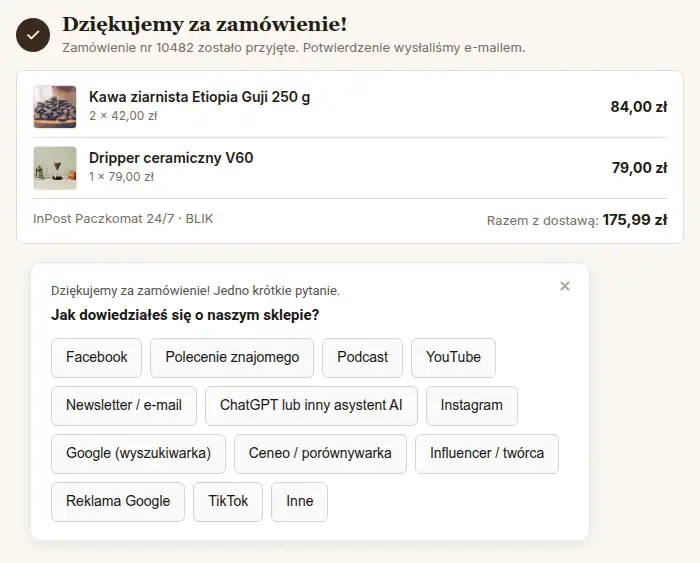Click the Jedno krótkie pytanie intro line
The height and width of the screenshot is (563, 700).
pyautogui.click(x=196, y=291)
